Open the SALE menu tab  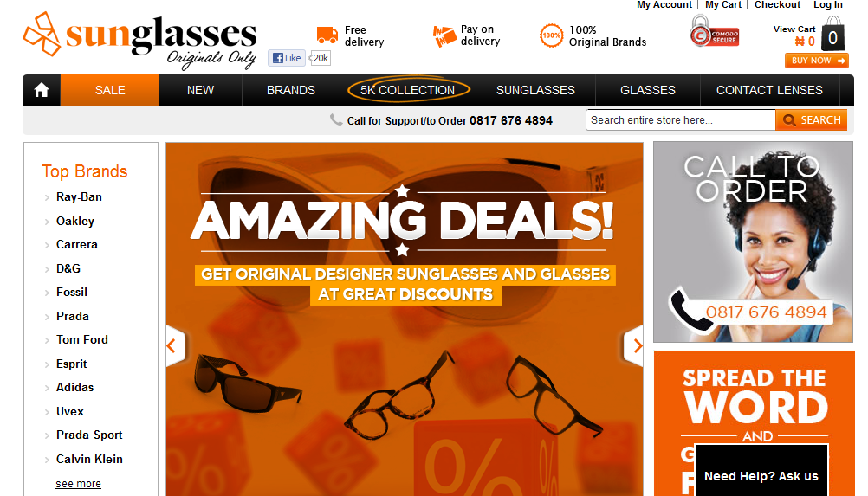(110, 90)
